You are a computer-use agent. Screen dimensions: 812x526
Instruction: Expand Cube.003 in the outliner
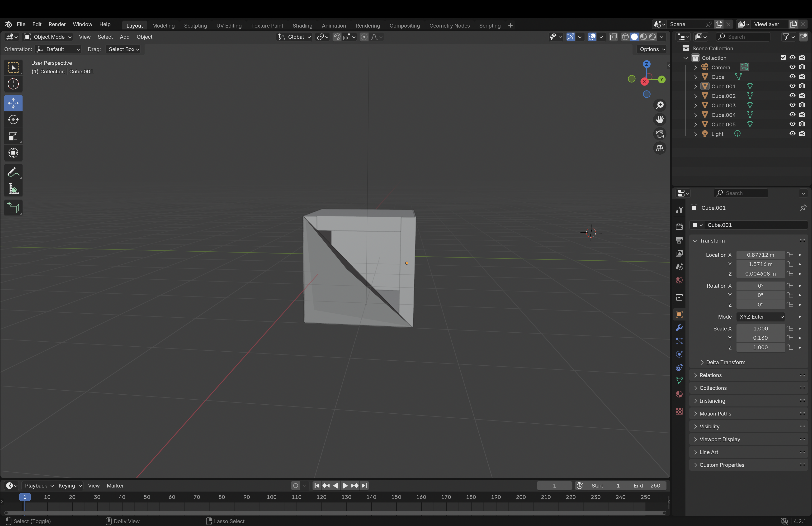coord(695,105)
